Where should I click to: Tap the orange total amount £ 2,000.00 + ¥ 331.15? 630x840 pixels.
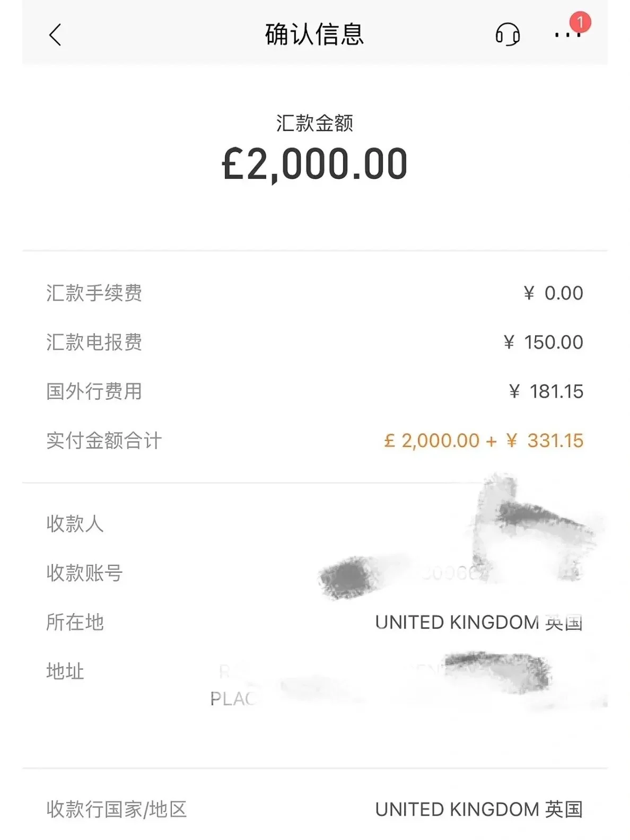pyautogui.click(x=484, y=441)
